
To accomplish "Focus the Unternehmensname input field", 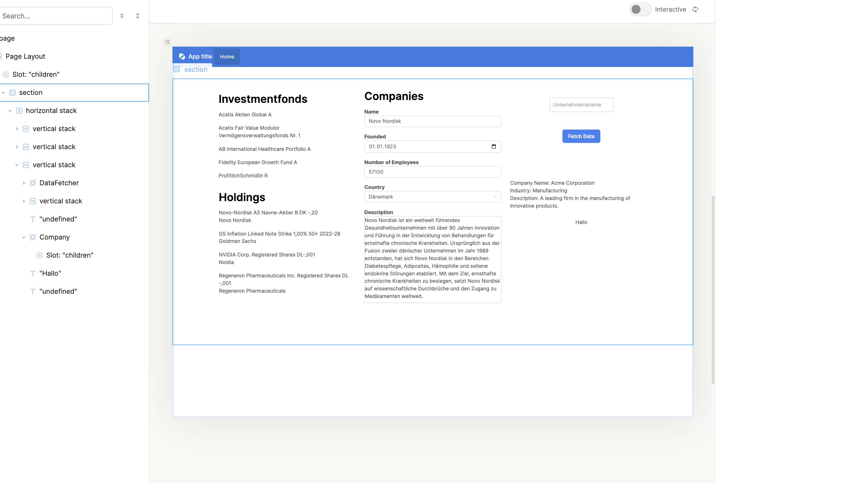I will pos(581,105).
